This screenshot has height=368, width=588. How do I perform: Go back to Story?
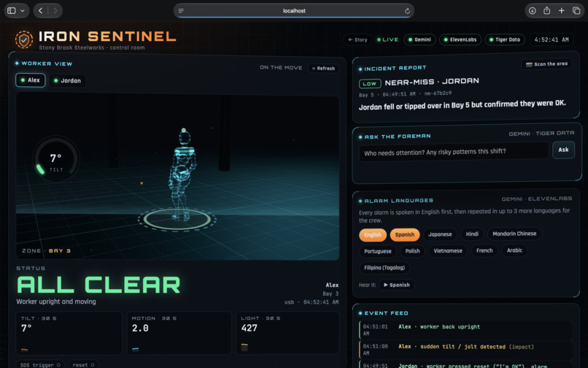click(357, 39)
